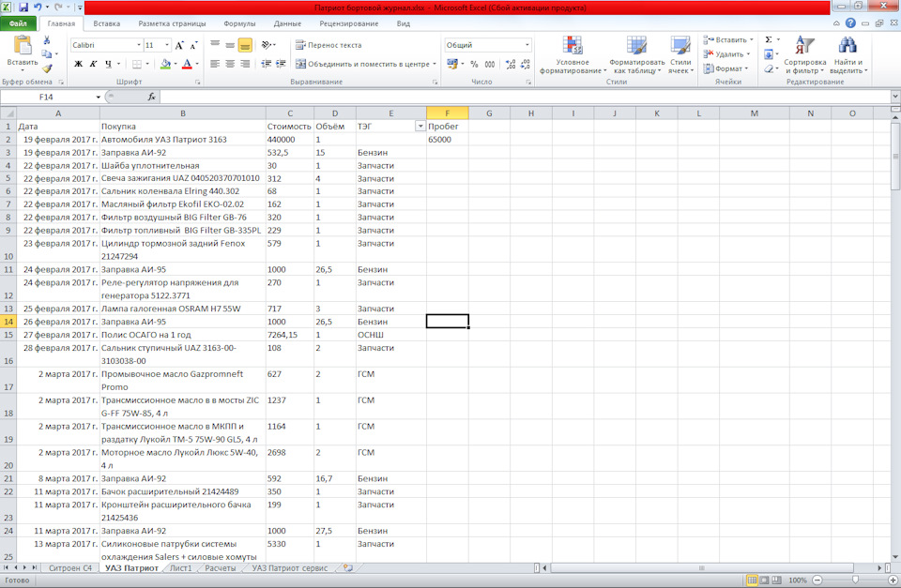Toggle bottom vertical alignment (highlighted)
Viewport: 901px width, 588px height.
245,45
